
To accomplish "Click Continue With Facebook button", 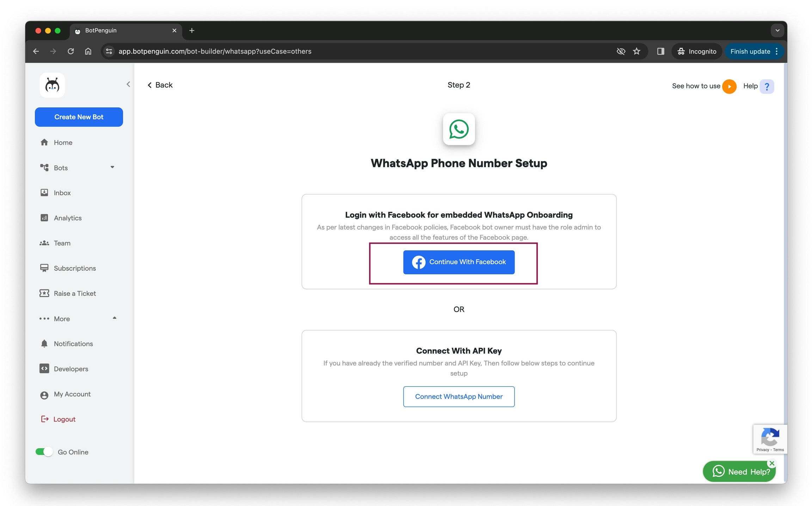I will (x=459, y=262).
